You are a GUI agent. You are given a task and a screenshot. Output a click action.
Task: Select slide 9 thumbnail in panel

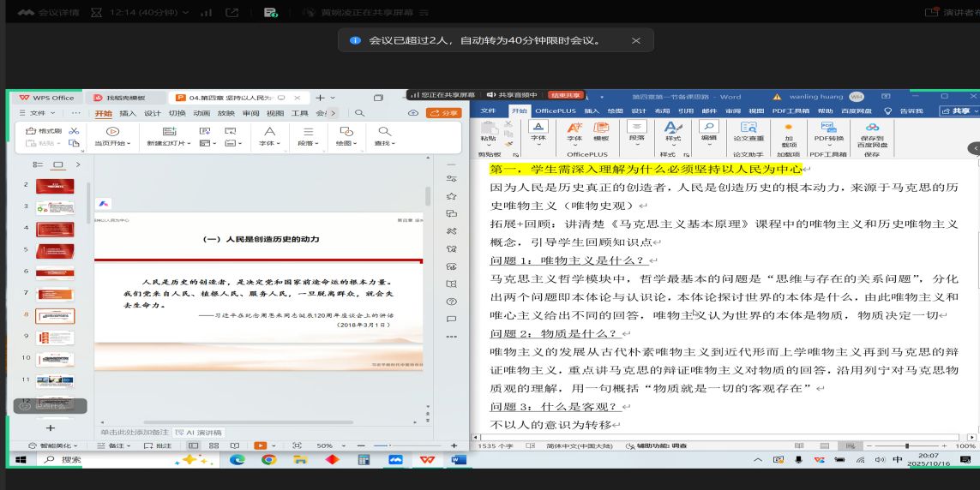click(x=55, y=338)
